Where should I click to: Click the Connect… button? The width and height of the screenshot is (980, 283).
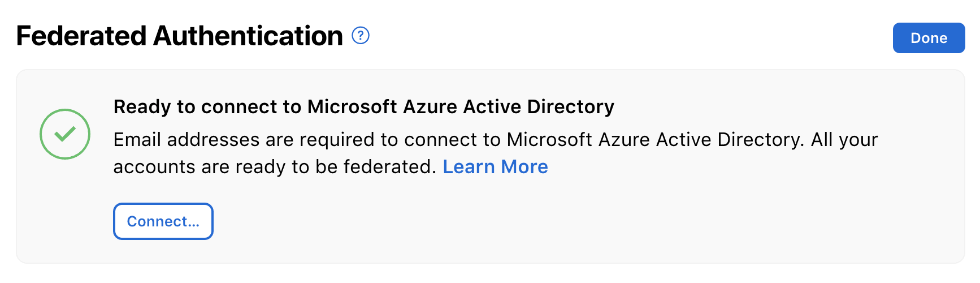click(x=163, y=221)
